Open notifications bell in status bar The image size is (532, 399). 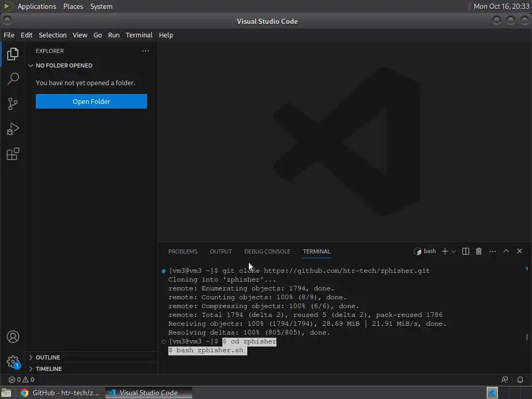[x=520, y=380]
